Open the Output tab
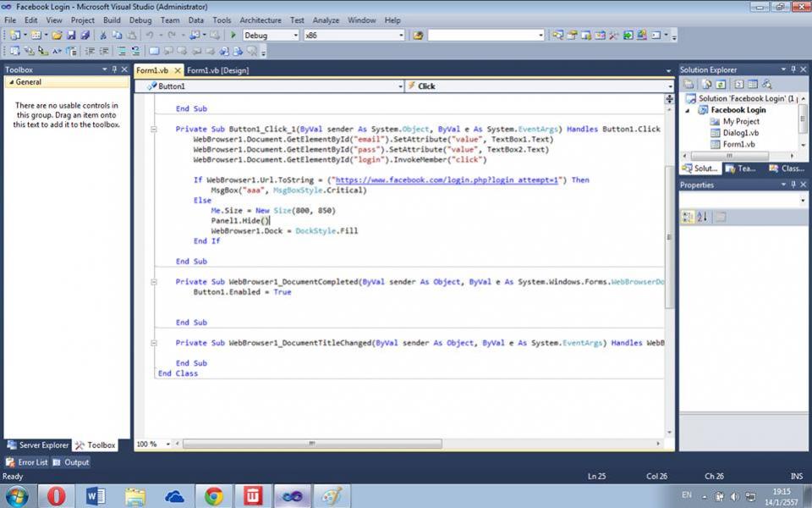The width and height of the screenshot is (812, 508). point(71,462)
